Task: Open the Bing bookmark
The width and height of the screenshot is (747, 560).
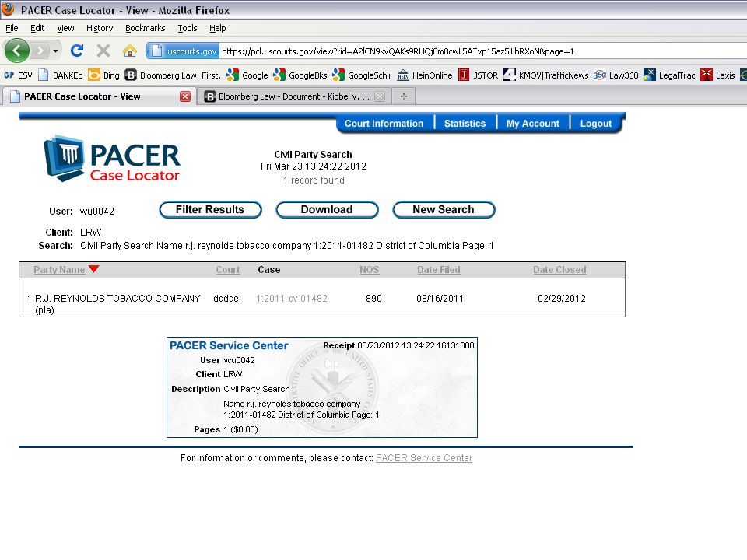Action: click(x=103, y=75)
